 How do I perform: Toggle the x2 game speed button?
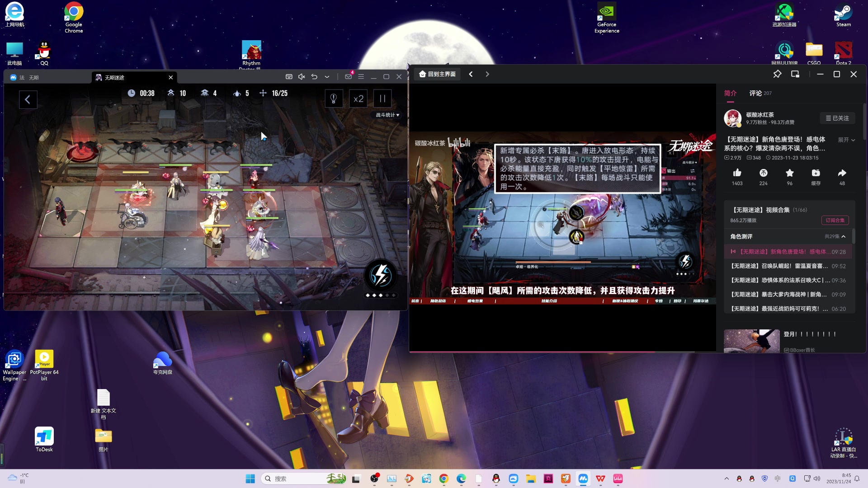pos(359,99)
